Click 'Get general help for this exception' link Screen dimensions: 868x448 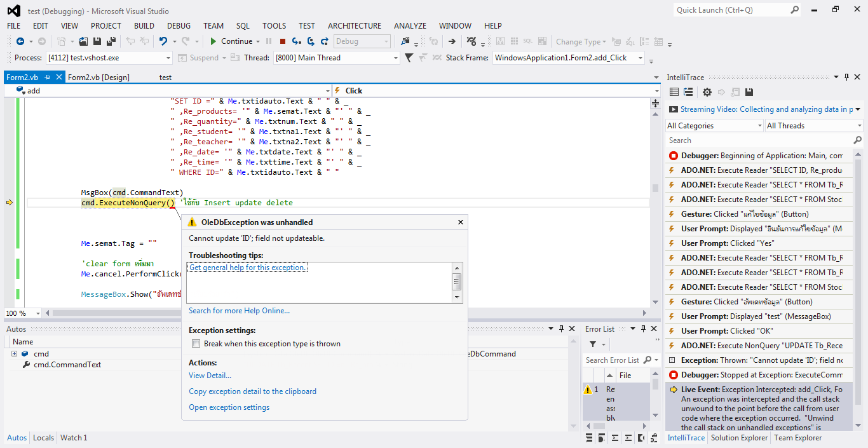(248, 268)
